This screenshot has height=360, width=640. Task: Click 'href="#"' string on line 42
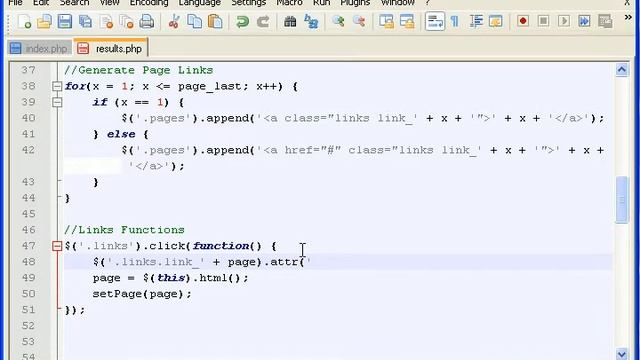313,150
